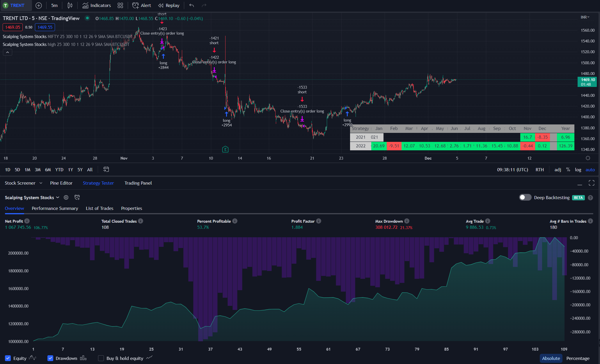Expand the Scalping System Stocks strategy dropdown
Screen dimensions: 600x364
click(x=58, y=197)
